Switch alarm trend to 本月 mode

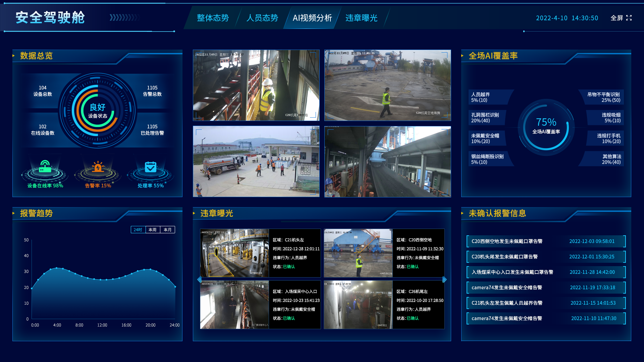[x=167, y=230]
